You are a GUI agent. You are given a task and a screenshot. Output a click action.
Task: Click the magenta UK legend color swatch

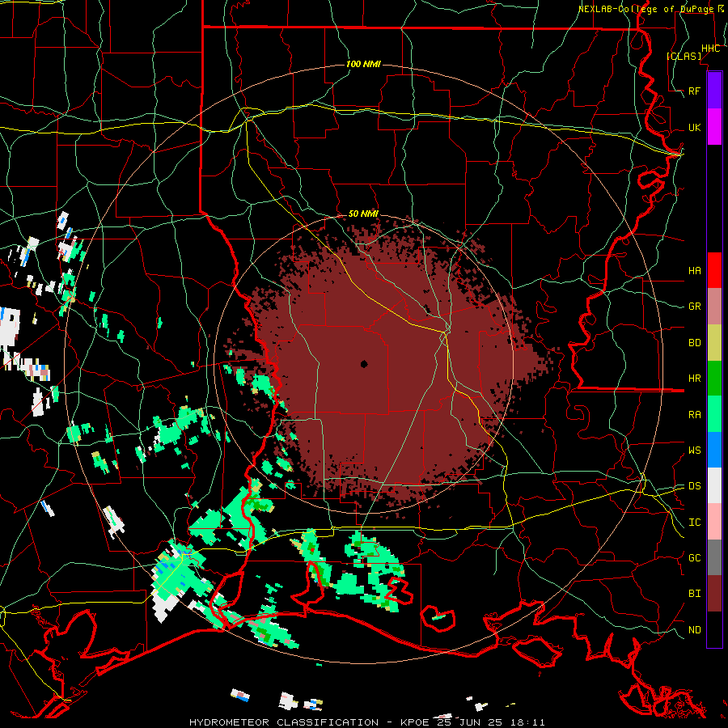point(714,127)
